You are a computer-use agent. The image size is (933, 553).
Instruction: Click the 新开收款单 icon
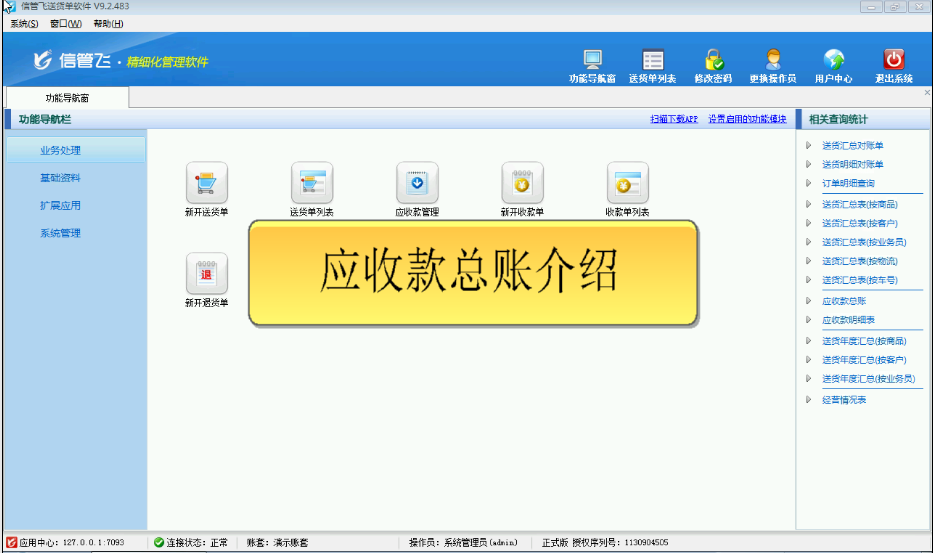click(522, 183)
